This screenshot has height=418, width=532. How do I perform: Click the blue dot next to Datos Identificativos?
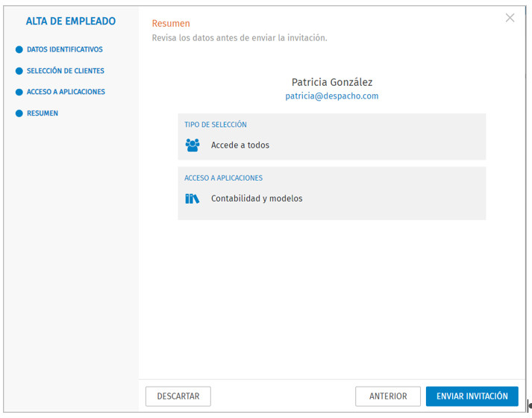[19, 49]
